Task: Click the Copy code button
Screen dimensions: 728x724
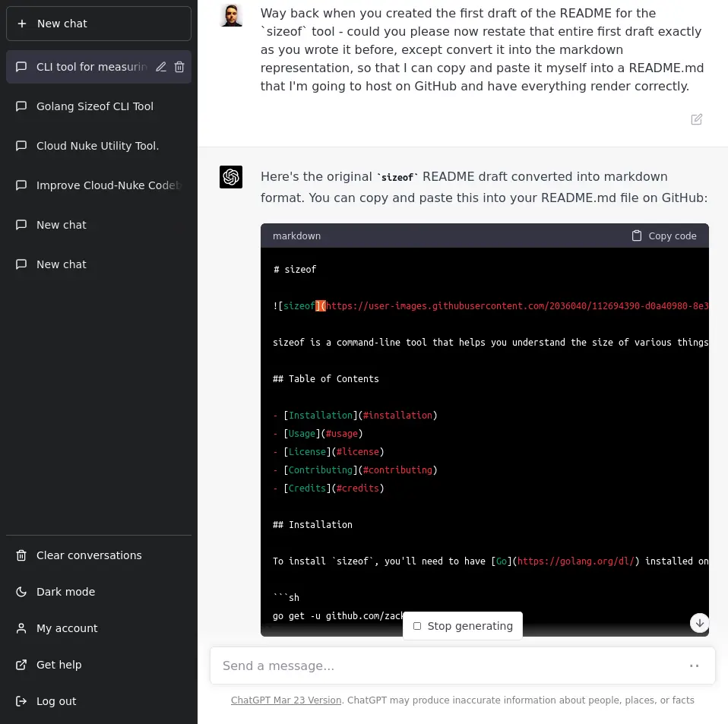Action: click(x=664, y=236)
